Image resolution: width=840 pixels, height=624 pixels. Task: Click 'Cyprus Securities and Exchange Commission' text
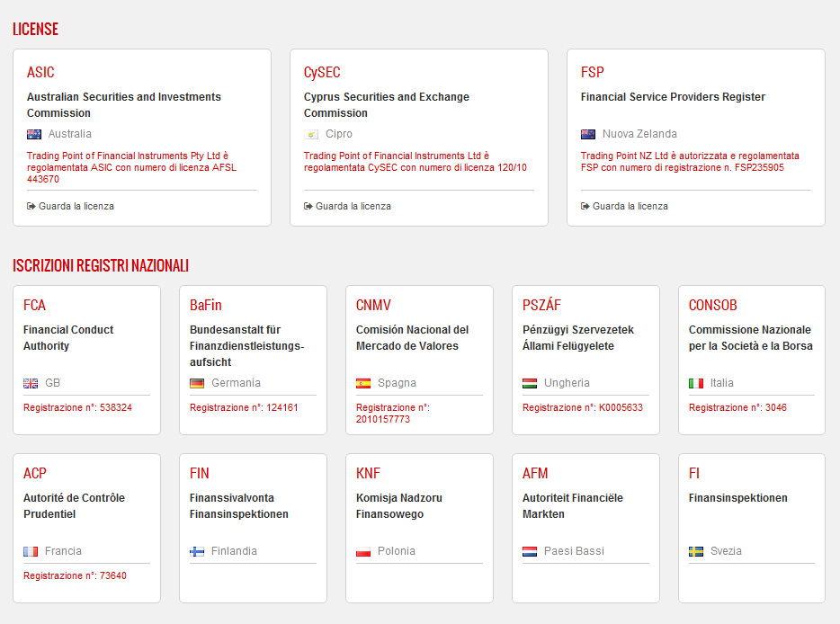[386, 105]
